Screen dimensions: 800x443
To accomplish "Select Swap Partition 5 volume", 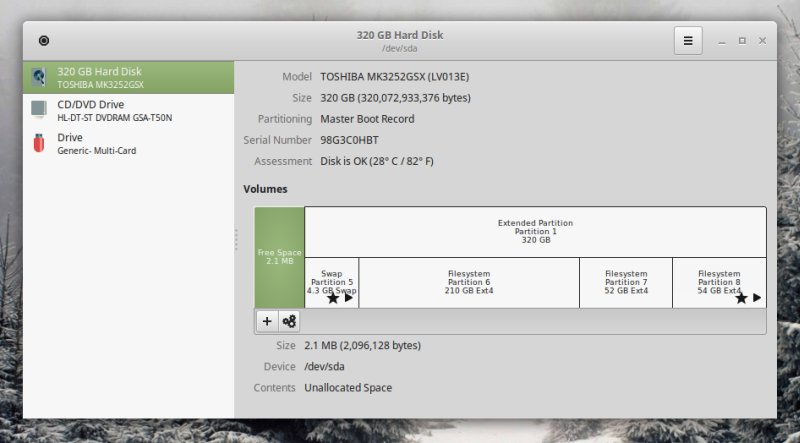I will (331, 277).
